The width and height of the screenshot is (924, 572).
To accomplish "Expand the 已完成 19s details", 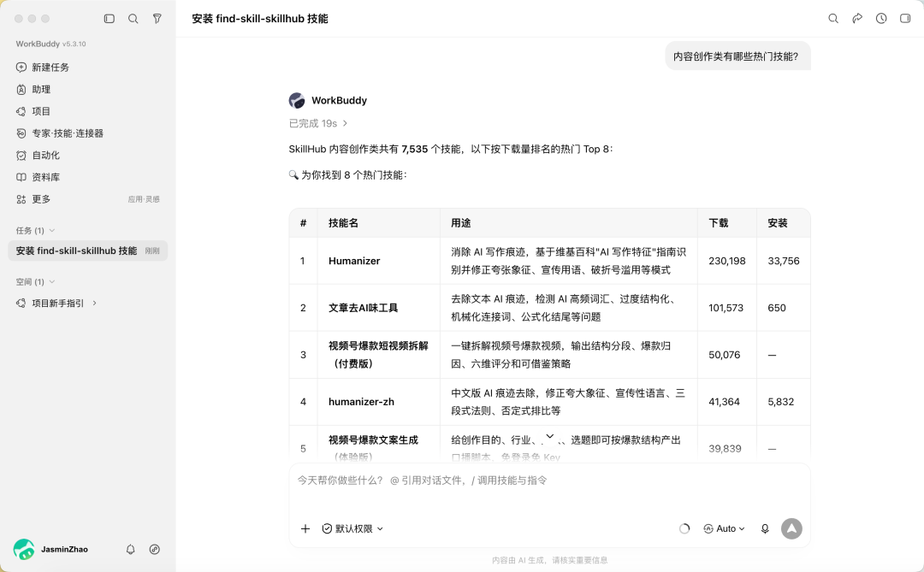I will pyautogui.click(x=318, y=123).
